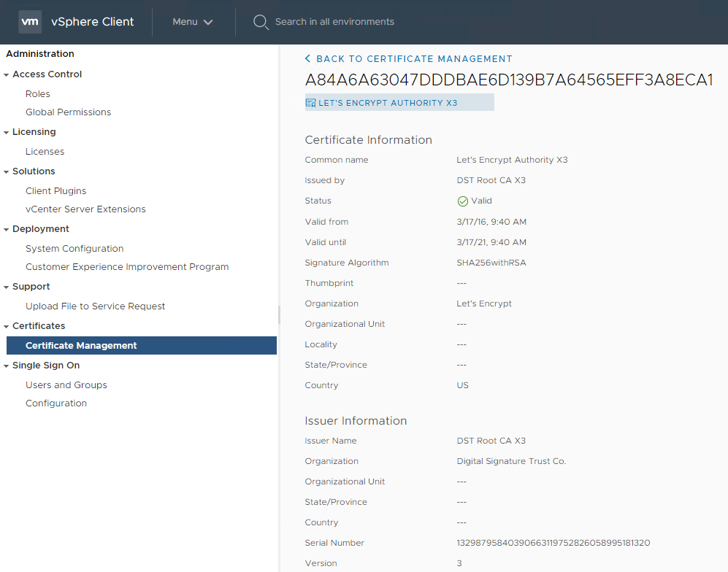The width and height of the screenshot is (728, 572).
Task: Click the Certificate Information heading
Action: click(x=368, y=139)
